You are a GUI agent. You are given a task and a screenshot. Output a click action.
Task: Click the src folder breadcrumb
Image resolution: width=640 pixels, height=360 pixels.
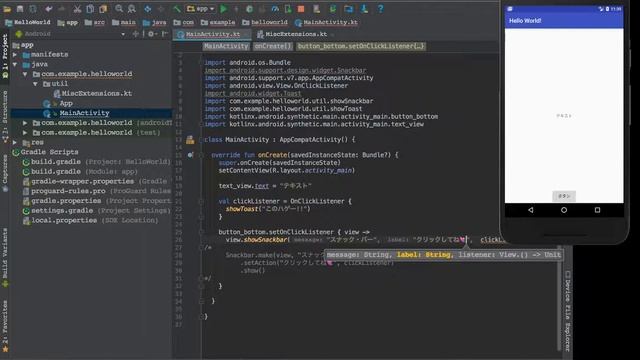click(95, 22)
